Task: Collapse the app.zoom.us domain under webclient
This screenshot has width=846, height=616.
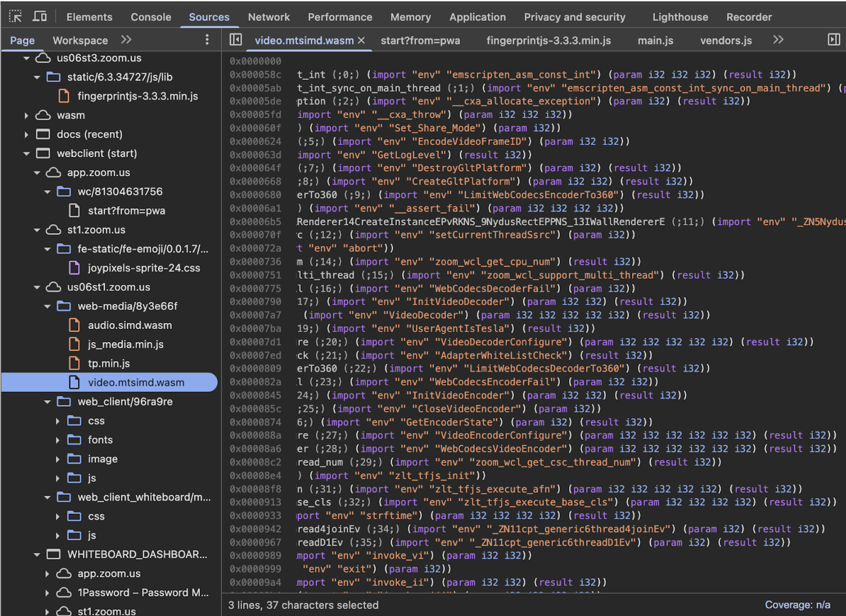Action: [x=37, y=173]
